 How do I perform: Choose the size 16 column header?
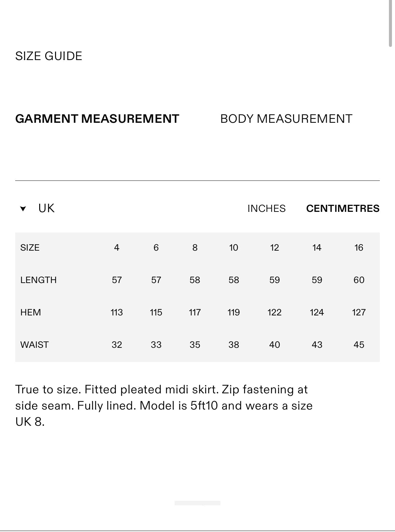tap(359, 248)
